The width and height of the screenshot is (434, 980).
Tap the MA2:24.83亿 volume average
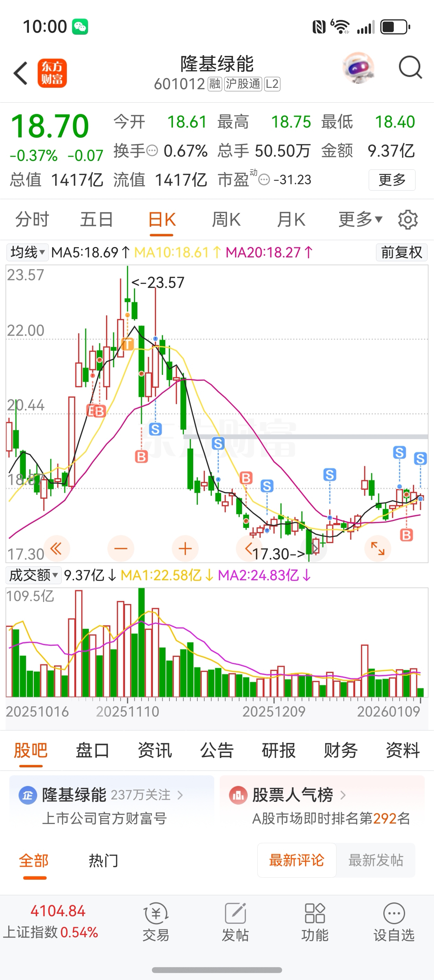point(265,575)
